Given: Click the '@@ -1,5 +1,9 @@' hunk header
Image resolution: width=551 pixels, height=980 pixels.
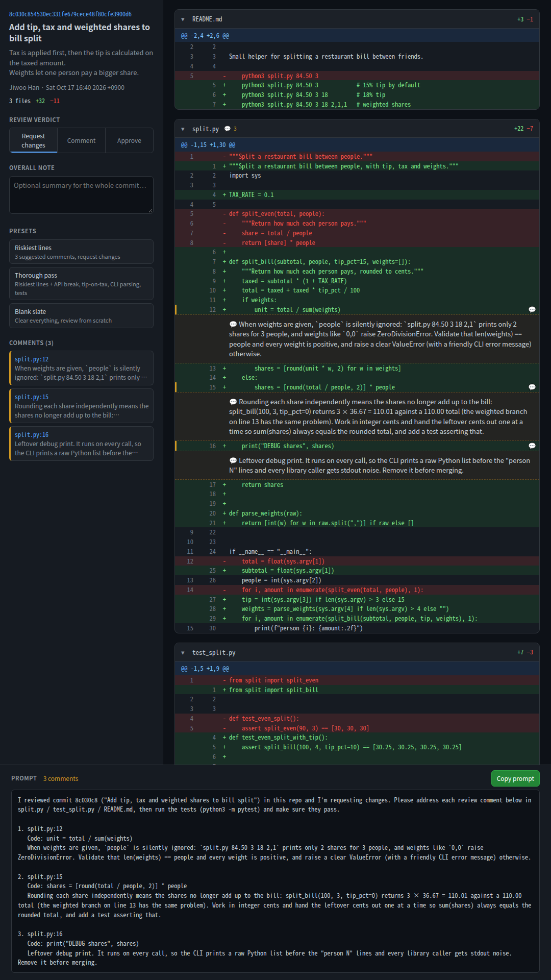Looking at the screenshot, I should pos(357,669).
